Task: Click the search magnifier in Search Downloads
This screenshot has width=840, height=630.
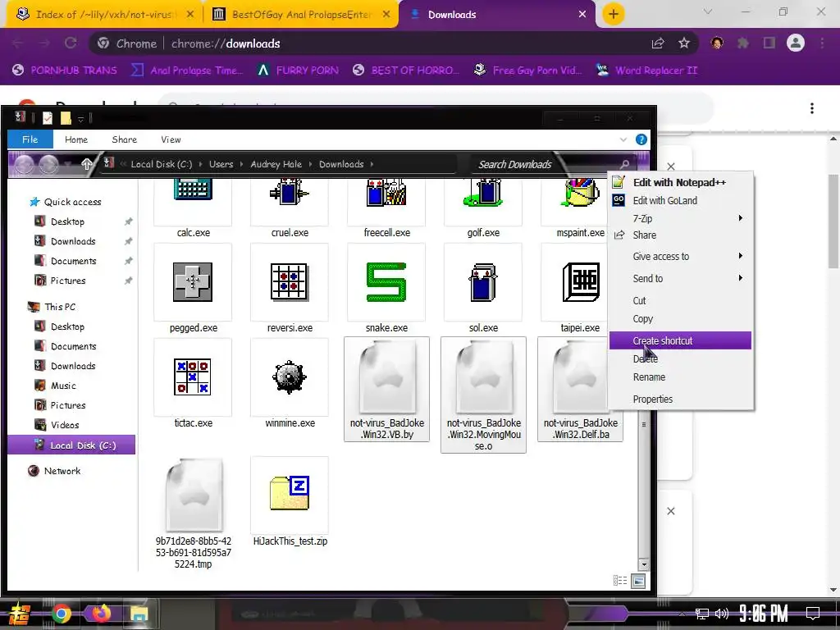Action: coord(624,164)
